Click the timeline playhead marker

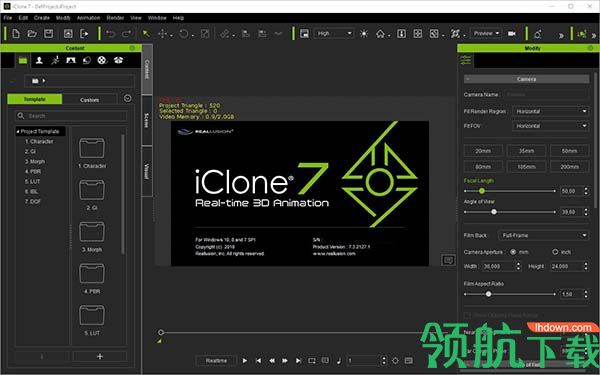pos(161,332)
